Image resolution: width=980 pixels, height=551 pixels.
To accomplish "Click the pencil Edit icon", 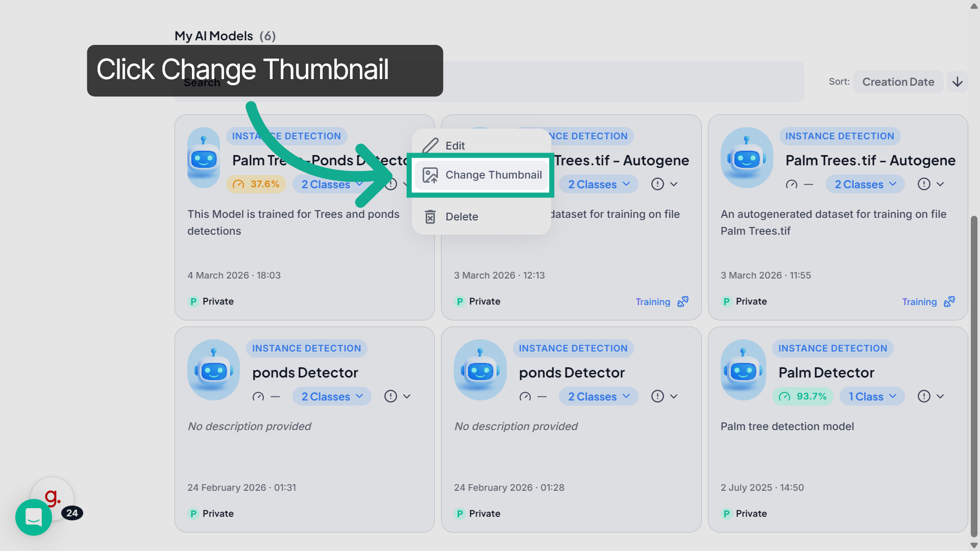I will point(430,145).
